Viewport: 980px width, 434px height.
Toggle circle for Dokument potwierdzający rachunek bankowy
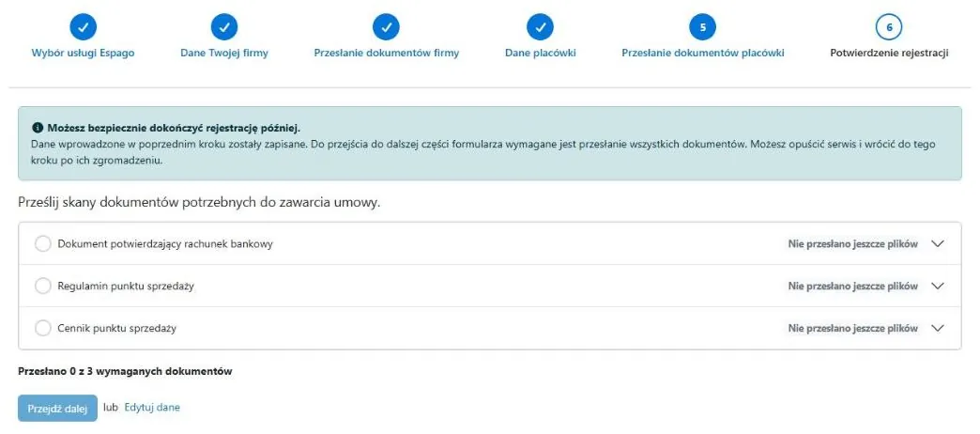coord(43,244)
